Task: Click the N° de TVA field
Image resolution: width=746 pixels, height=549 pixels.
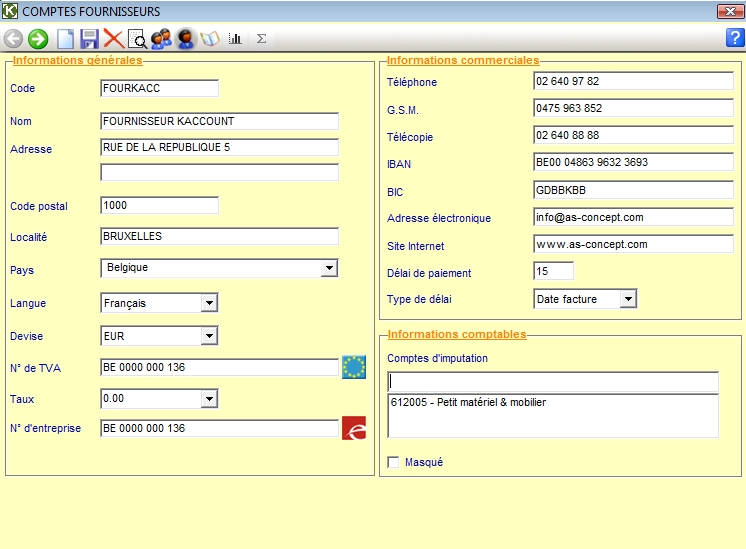Action: click(x=219, y=367)
